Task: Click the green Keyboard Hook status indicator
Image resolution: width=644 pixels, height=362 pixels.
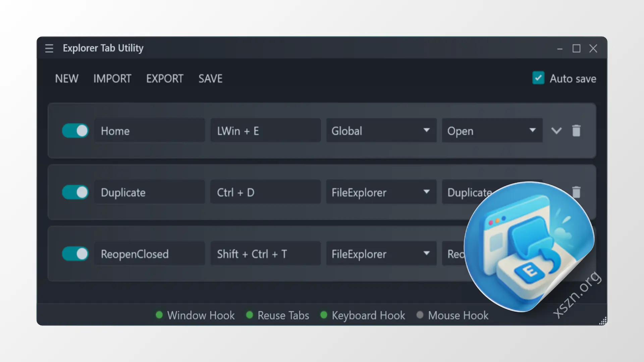Action: [324, 315]
